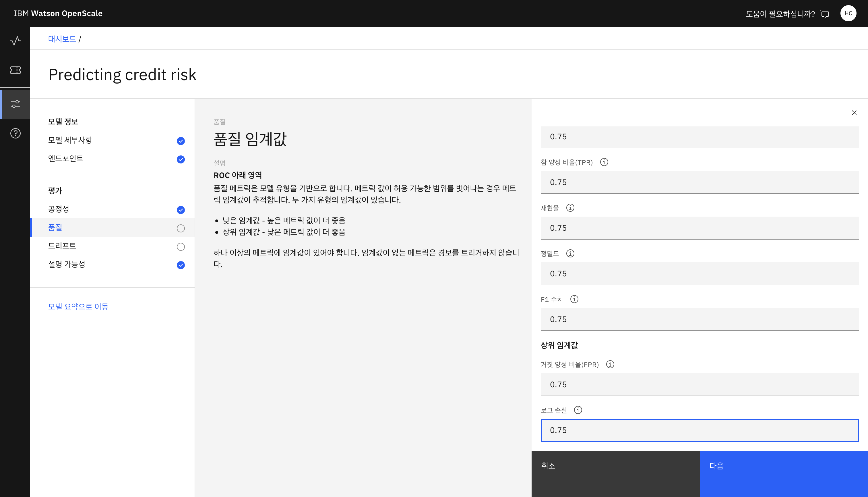Click the 품질 임계값 page heading

click(250, 139)
